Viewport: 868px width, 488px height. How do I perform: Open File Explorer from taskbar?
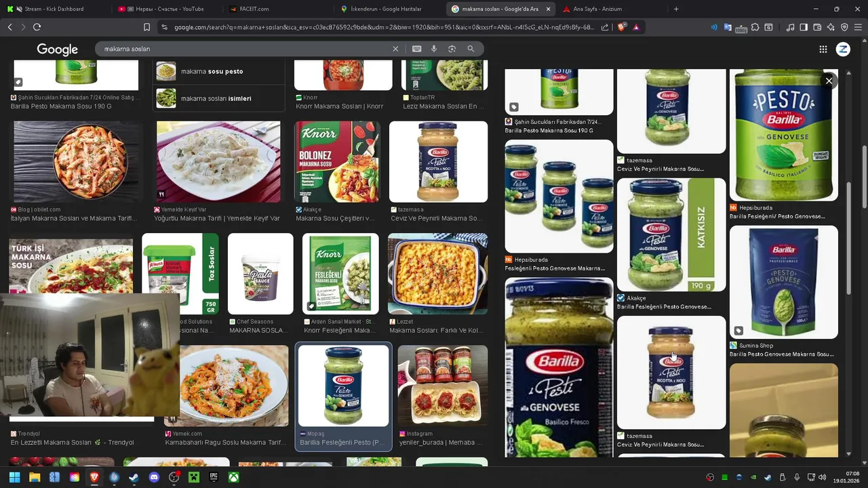[x=35, y=477]
